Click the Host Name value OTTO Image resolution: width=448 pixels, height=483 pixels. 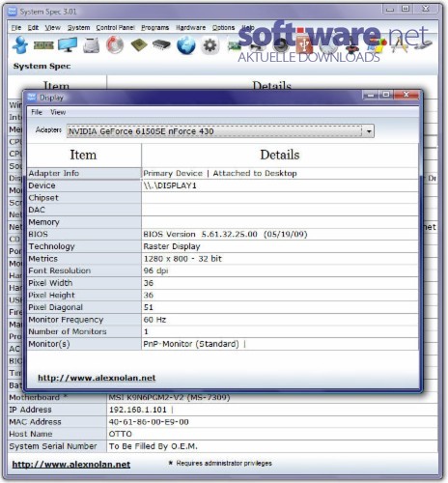[x=121, y=434]
